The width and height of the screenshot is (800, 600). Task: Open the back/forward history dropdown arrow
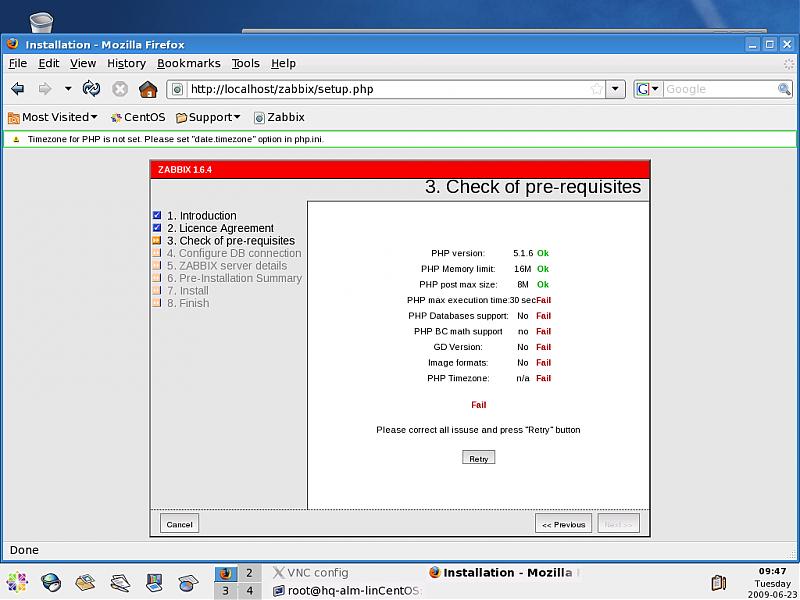pyautogui.click(x=68, y=89)
